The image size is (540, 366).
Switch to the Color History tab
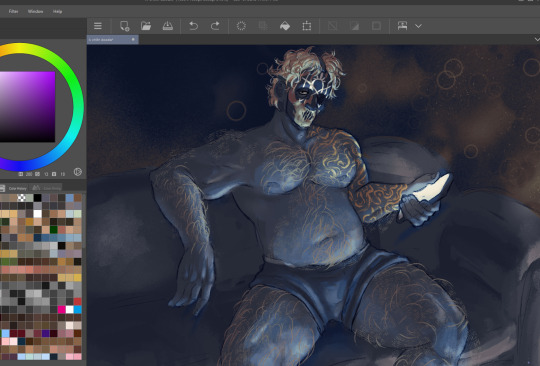(15, 188)
